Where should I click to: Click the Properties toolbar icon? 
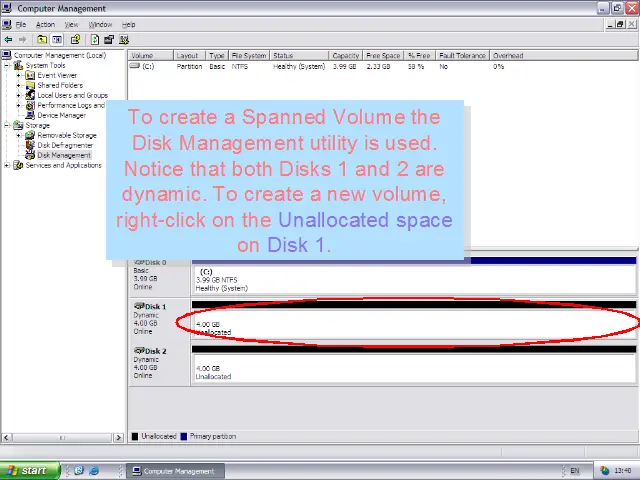pos(75,40)
